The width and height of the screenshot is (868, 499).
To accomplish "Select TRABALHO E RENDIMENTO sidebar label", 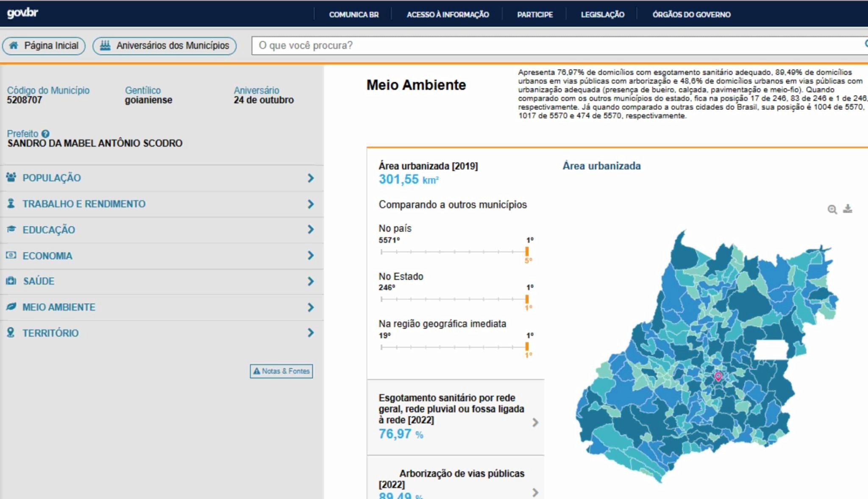I will (84, 204).
